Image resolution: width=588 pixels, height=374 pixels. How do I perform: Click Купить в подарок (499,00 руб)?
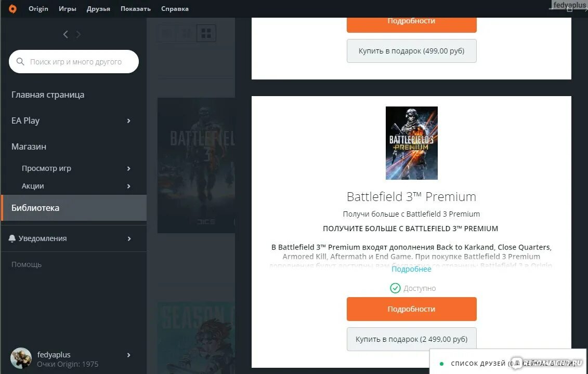pyautogui.click(x=411, y=51)
